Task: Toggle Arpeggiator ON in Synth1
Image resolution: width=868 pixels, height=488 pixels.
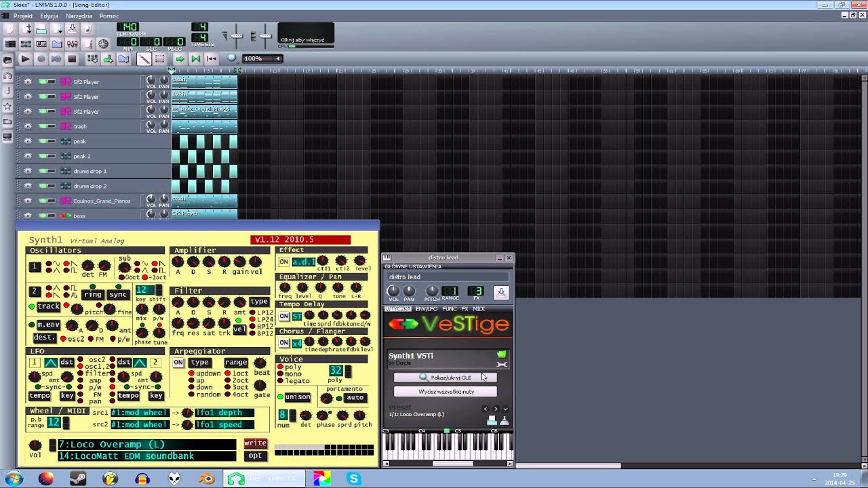Action: 178,363
